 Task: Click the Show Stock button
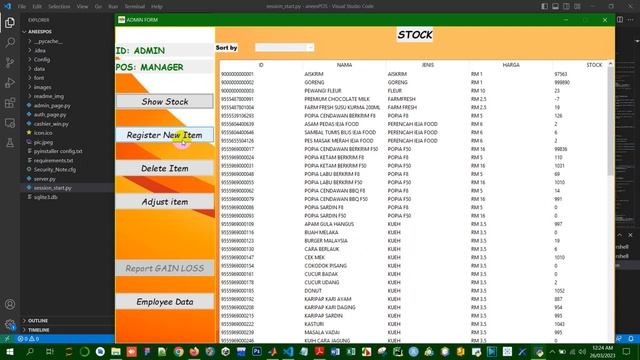pyautogui.click(x=164, y=101)
